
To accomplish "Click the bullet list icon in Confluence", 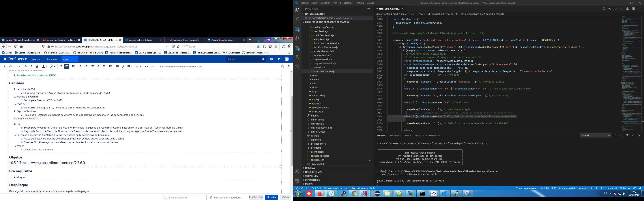I will pyautogui.click(x=61, y=66).
